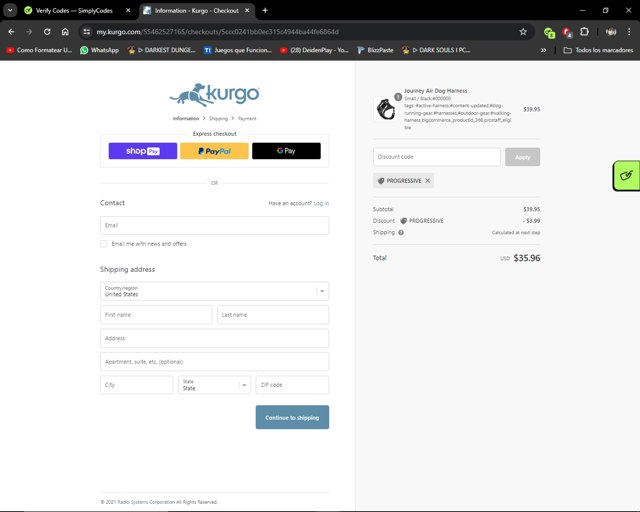The image size is (640, 512).
Task: Select Information breadcrumb step
Action: tap(186, 118)
